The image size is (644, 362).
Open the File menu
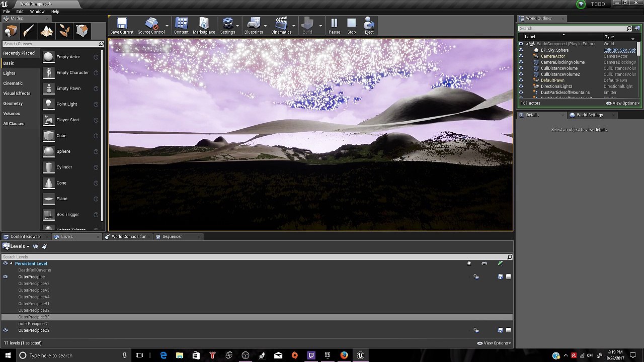coord(7,12)
